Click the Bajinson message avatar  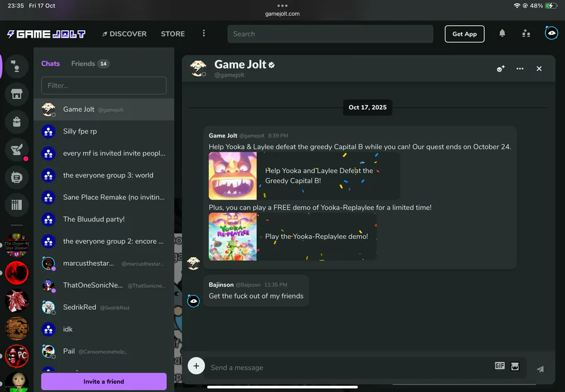[193, 300]
